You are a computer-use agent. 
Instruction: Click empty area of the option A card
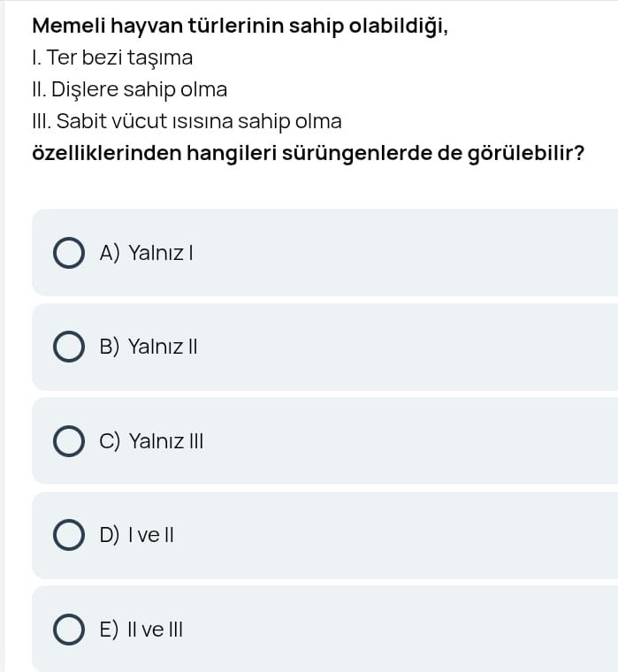click(x=398, y=253)
